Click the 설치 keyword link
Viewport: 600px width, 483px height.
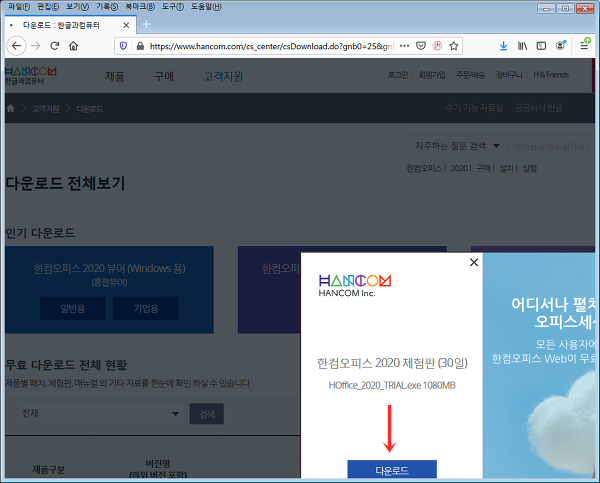(506, 168)
